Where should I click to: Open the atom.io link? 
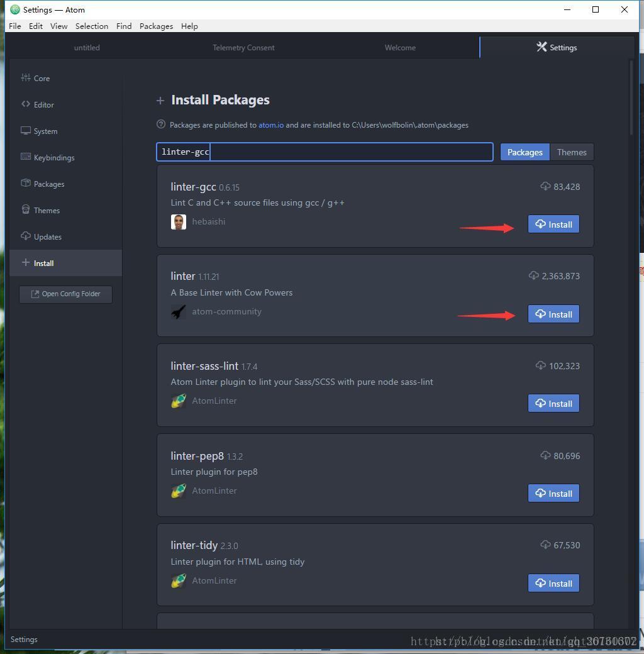point(271,125)
